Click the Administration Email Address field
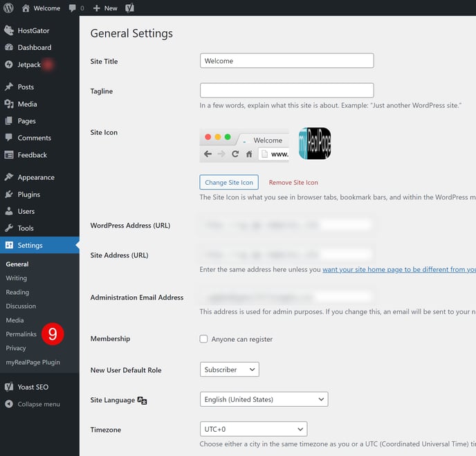 tap(287, 297)
